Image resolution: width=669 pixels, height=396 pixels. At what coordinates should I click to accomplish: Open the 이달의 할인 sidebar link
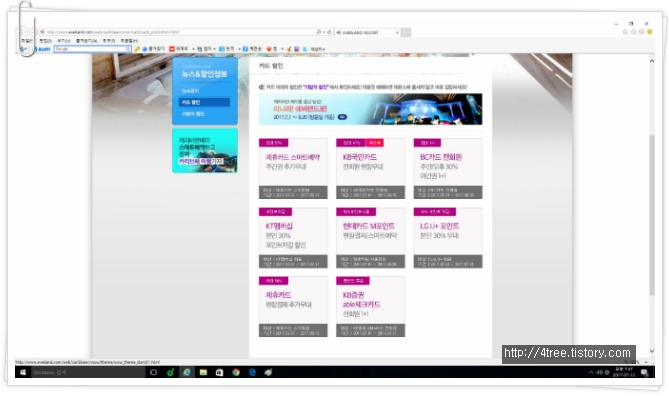(193, 114)
